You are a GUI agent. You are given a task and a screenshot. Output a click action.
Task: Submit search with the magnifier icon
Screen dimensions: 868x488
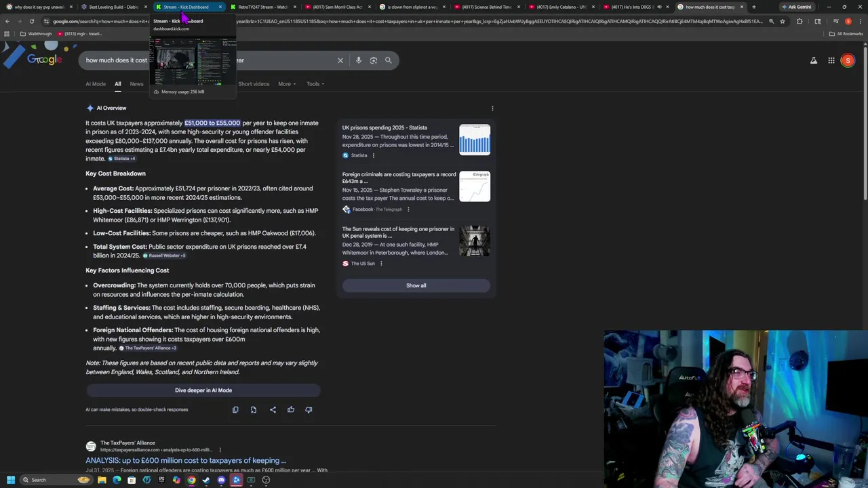389,60
